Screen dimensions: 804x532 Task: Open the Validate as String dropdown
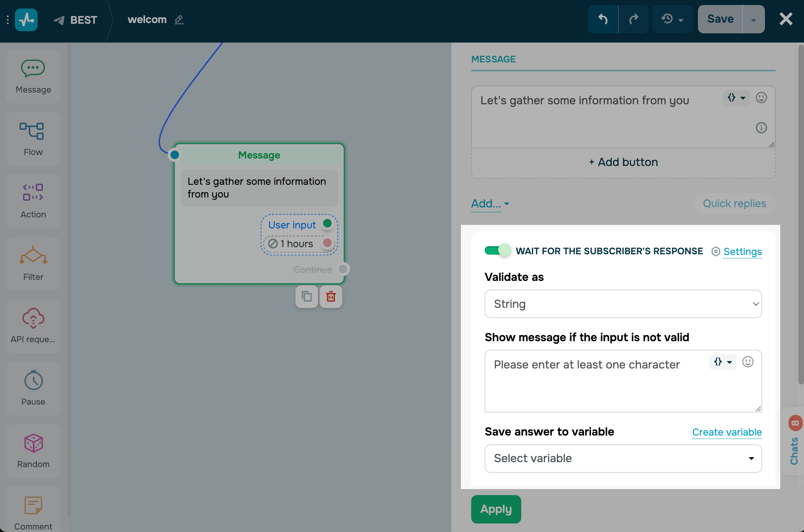(x=623, y=304)
